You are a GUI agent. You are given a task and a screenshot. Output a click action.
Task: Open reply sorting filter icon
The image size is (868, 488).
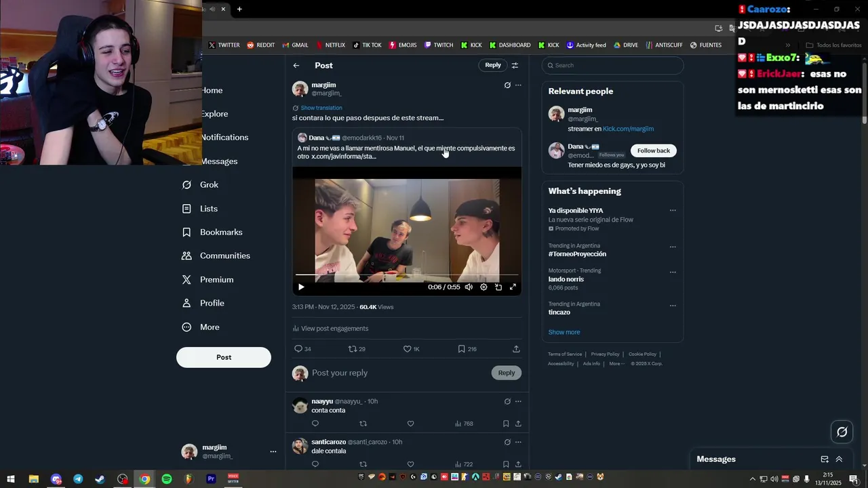point(515,66)
